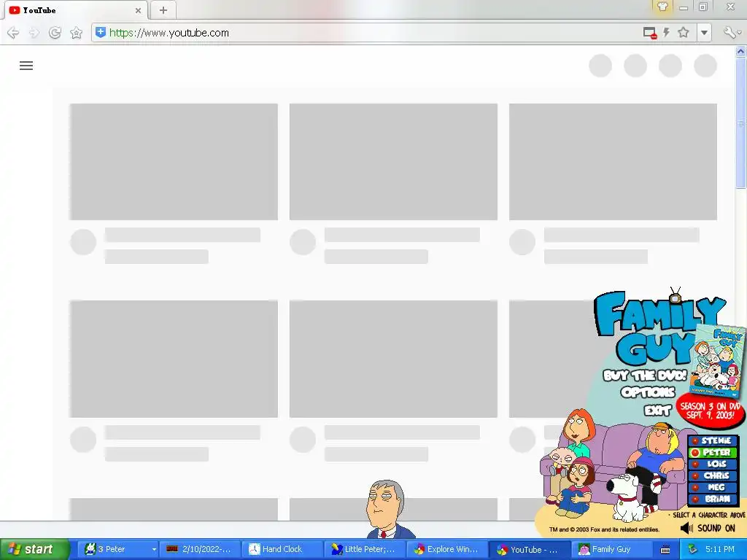The width and height of the screenshot is (747, 560).
Task: Switch to the Hand Clock taskbar window
Action: click(x=281, y=550)
